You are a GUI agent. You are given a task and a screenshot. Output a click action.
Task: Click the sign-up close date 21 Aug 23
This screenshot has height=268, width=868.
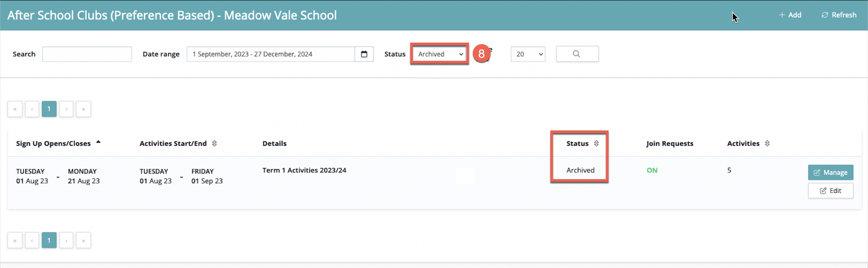tap(84, 181)
